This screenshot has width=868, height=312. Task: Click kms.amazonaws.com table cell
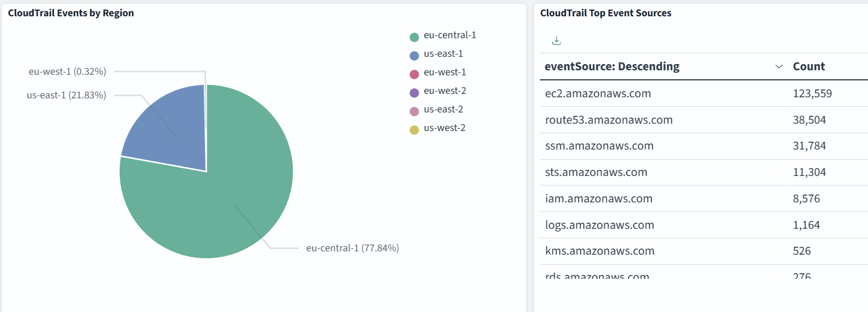(x=599, y=251)
